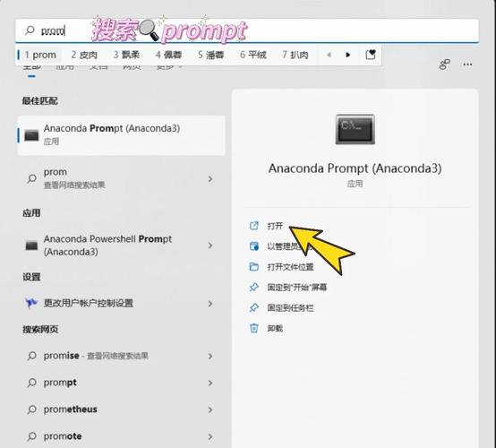Screen dimensions: 496x448
Task: Select the promise web suggestion
Action: (122, 356)
